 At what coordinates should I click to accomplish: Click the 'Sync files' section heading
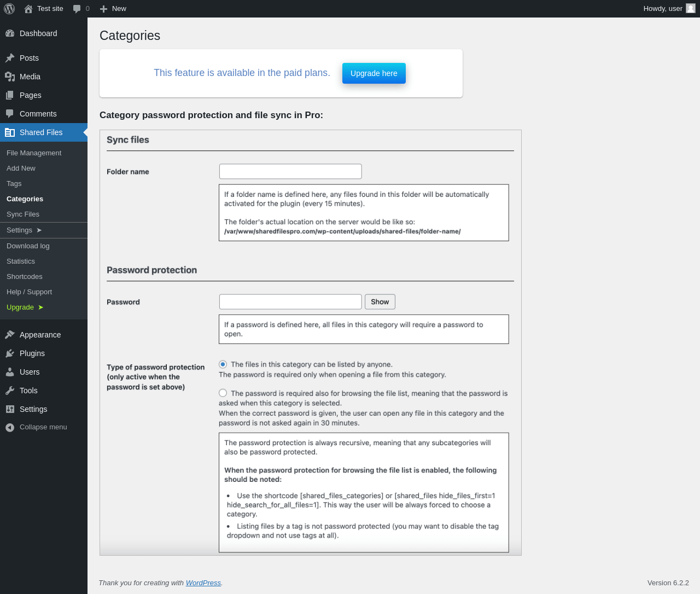coord(128,140)
